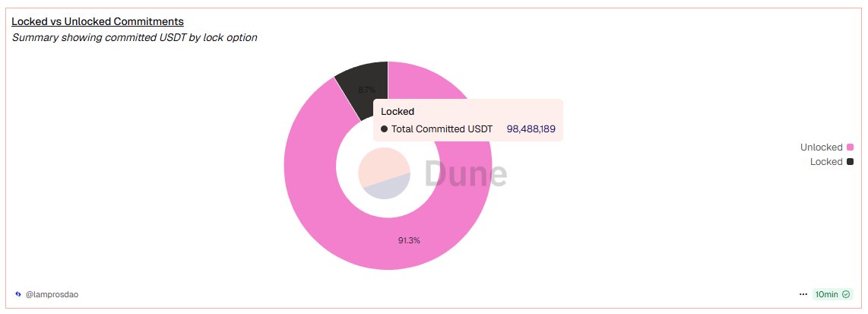Click the Dune logo circle in donut center
Image resolution: width=868 pixels, height=314 pixels.
click(x=385, y=173)
